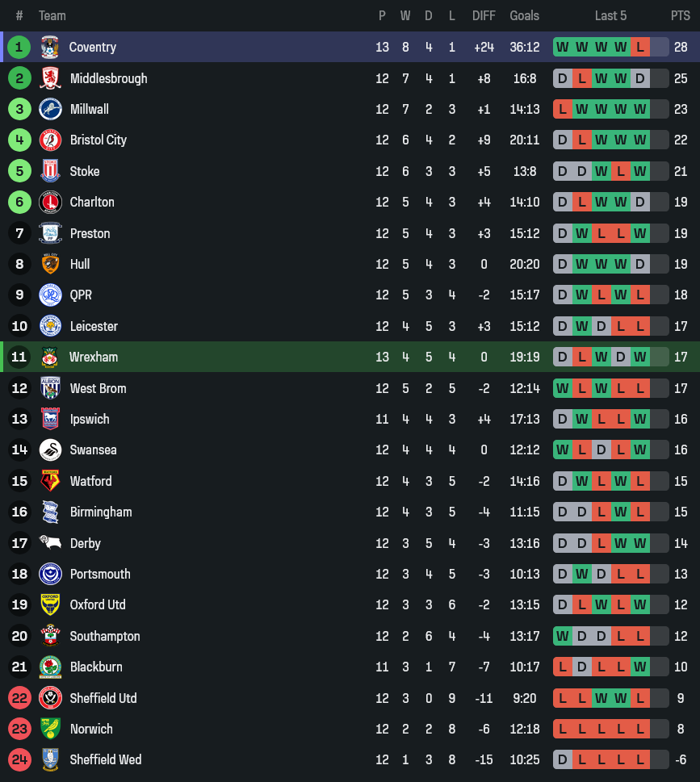Sort table by PTS column header

pos(680,15)
